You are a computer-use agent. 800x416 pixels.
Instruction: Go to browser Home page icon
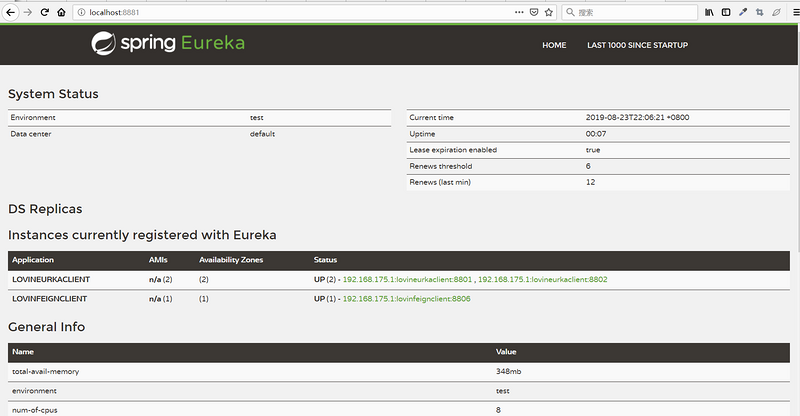click(61, 12)
